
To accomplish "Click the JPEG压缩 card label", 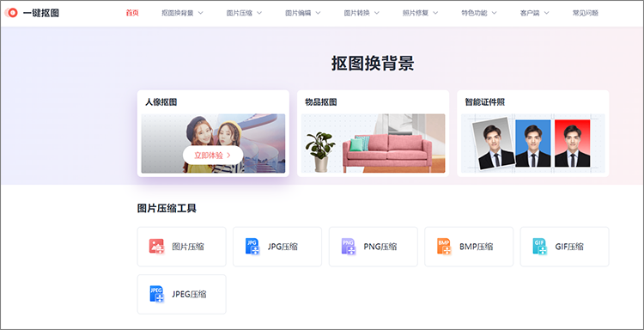I will click(x=189, y=294).
